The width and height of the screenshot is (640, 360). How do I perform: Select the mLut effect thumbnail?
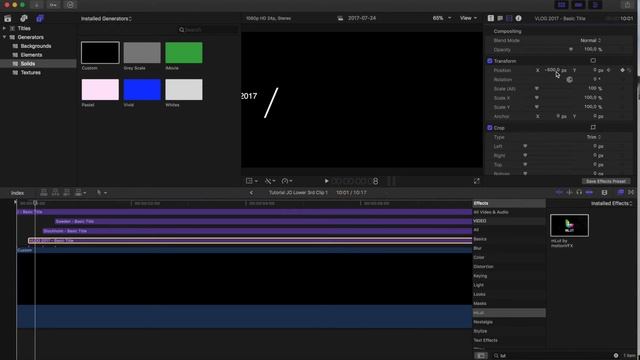click(x=569, y=225)
